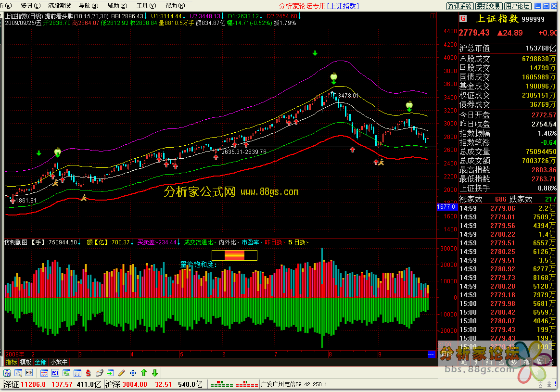Click the green bar market breadth indicator
Viewport: 560px width, 392px height.
[222, 385]
